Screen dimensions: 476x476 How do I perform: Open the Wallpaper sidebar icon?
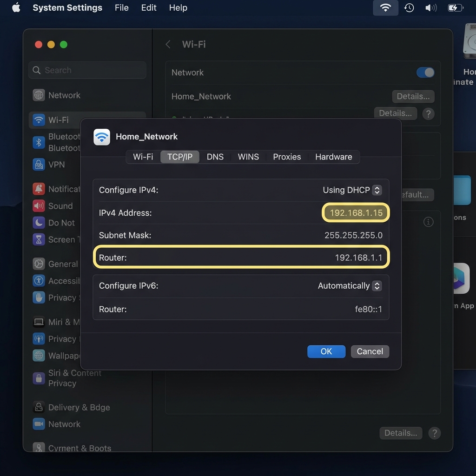click(x=39, y=356)
